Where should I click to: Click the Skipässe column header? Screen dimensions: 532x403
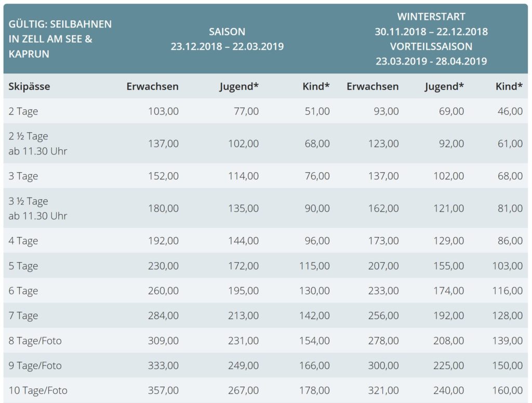click(29, 86)
